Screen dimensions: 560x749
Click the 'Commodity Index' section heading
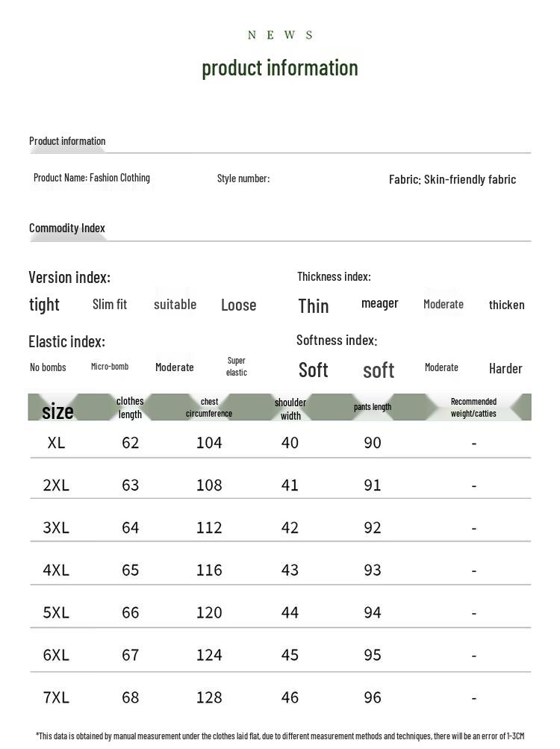pyautogui.click(x=67, y=228)
